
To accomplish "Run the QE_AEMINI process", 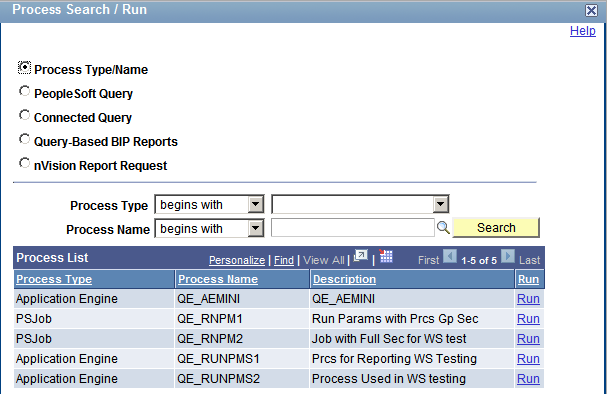I will tap(528, 299).
